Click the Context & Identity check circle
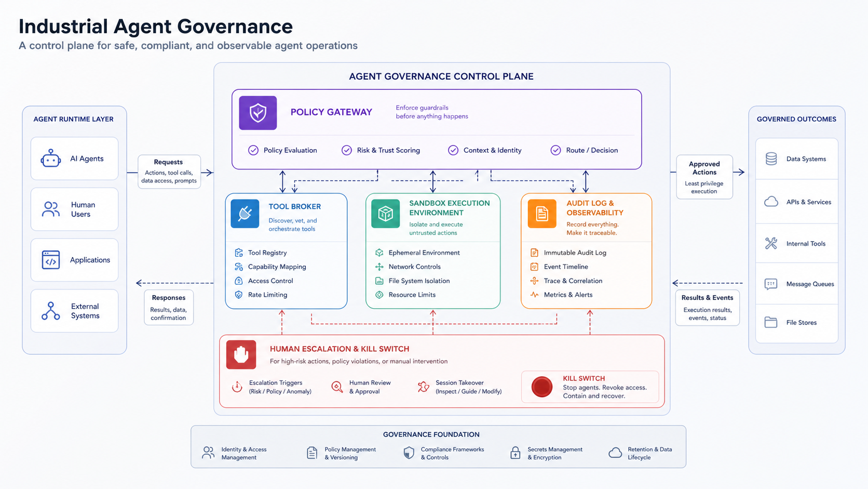Image resolution: width=868 pixels, height=489 pixels. 453,150
